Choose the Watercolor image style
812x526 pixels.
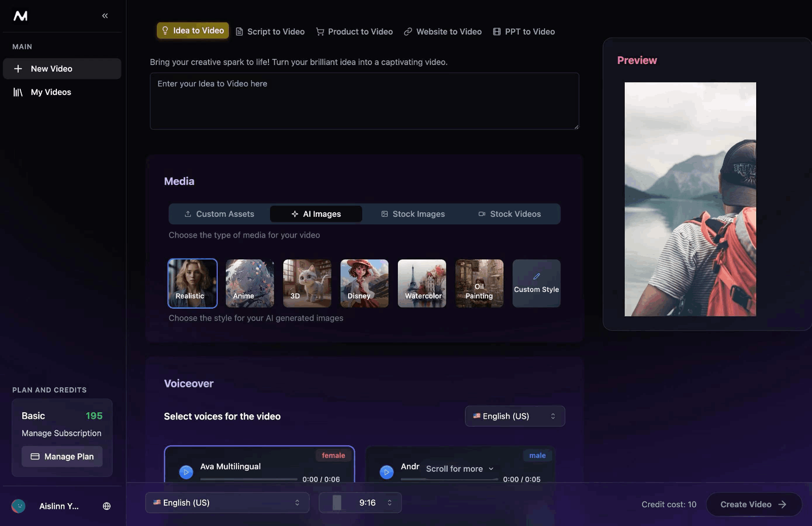click(422, 283)
